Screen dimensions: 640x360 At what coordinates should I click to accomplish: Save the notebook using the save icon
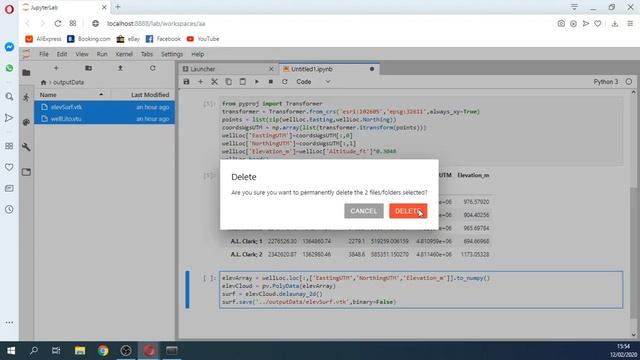tap(187, 82)
